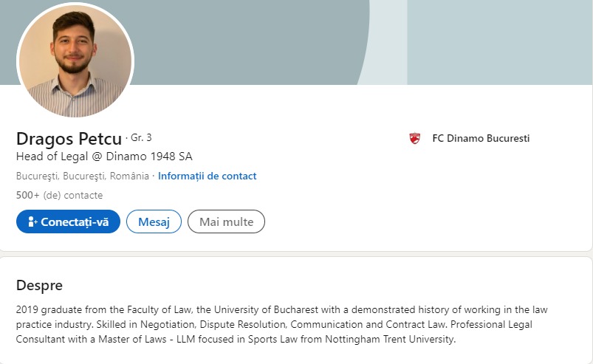Open the FC Dinamo Bucuresti company link
Screen dimensions: 593x364
click(481, 138)
